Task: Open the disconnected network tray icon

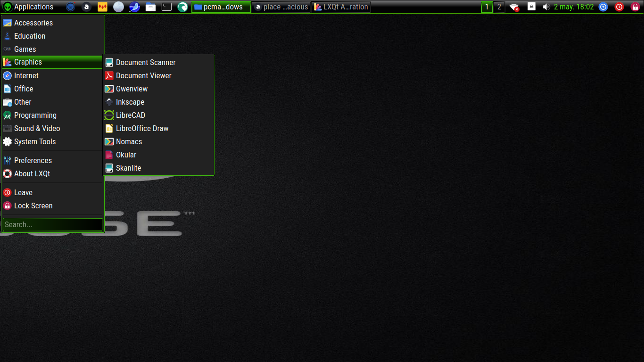Action: (x=514, y=7)
